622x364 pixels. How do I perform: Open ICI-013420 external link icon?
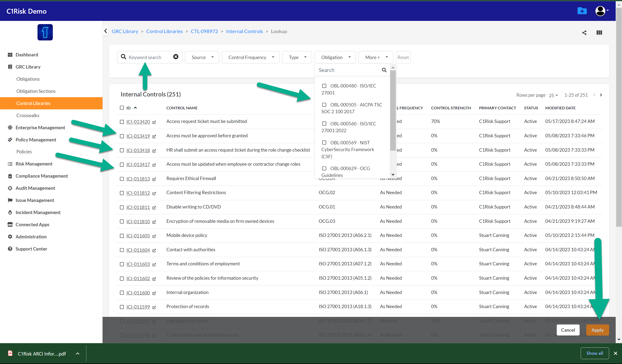[x=154, y=122]
